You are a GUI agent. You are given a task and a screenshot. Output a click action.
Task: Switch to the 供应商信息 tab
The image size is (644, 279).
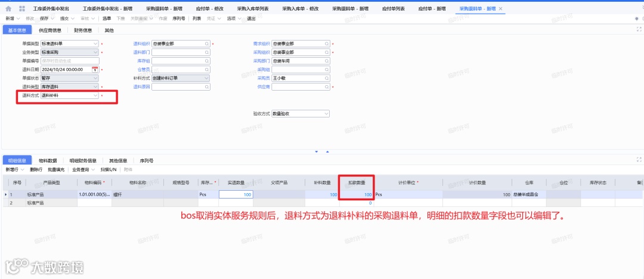[50, 30]
